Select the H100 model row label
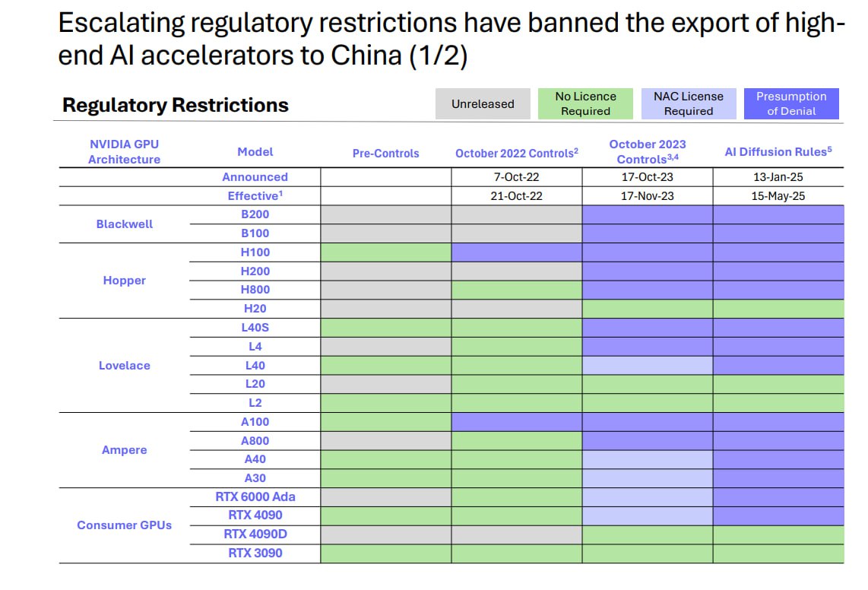 [x=255, y=252]
